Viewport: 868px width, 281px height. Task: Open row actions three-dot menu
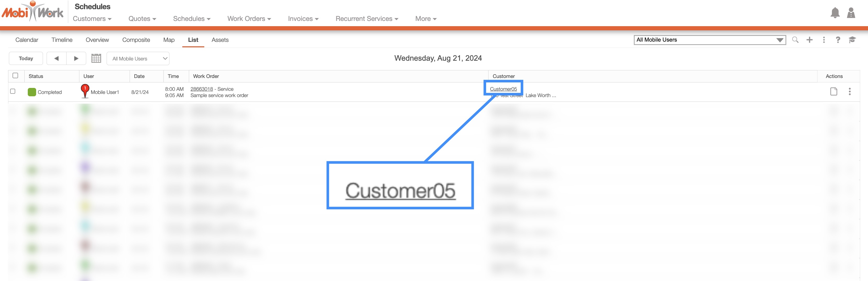(x=849, y=92)
